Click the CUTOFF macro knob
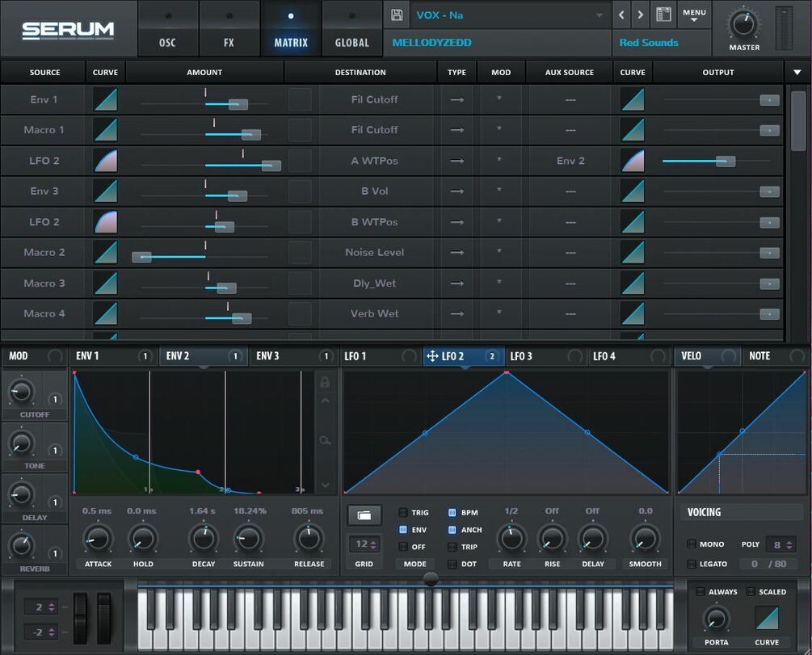This screenshot has height=655, width=812. [21, 392]
